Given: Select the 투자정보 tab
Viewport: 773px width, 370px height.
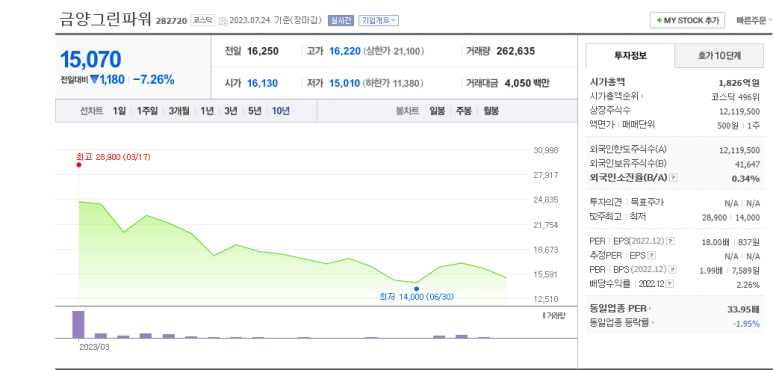Looking at the screenshot, I should click(x=630, y=56).
